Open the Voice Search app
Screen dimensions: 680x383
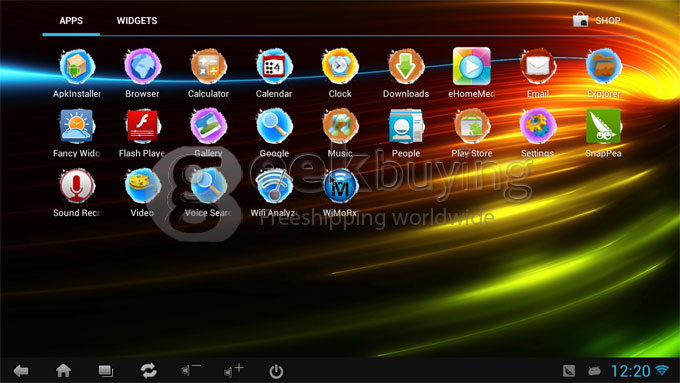coord(208,193)
